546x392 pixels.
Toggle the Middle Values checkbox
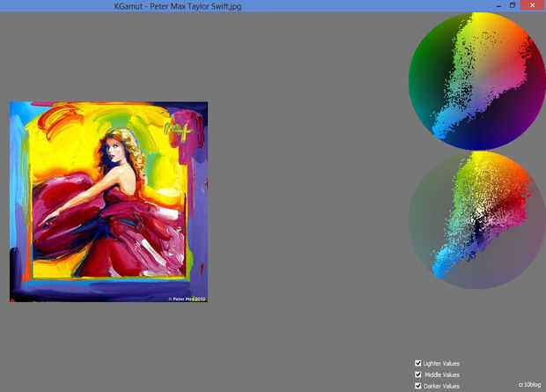(418, 374)
